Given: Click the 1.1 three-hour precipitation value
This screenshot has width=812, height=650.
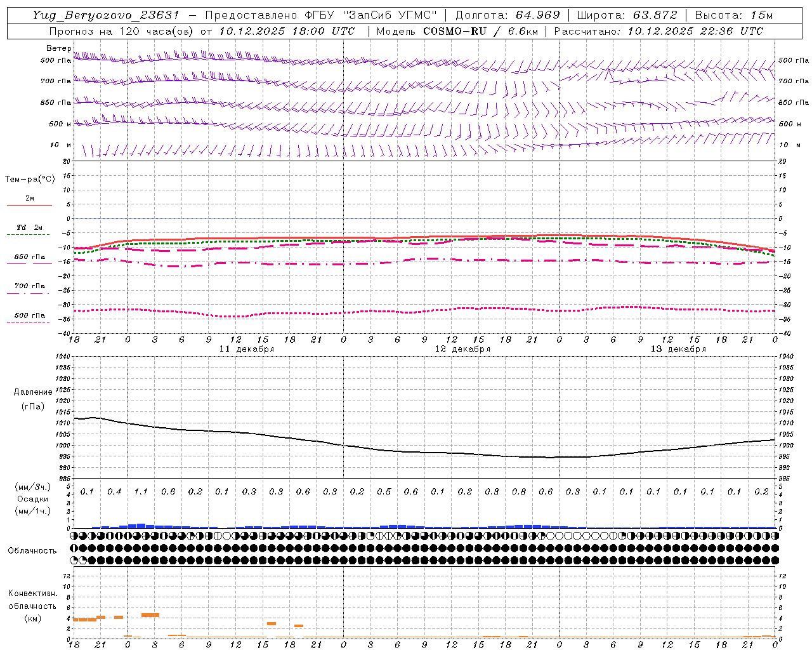Looking at the screenshot, I should 141,492.
